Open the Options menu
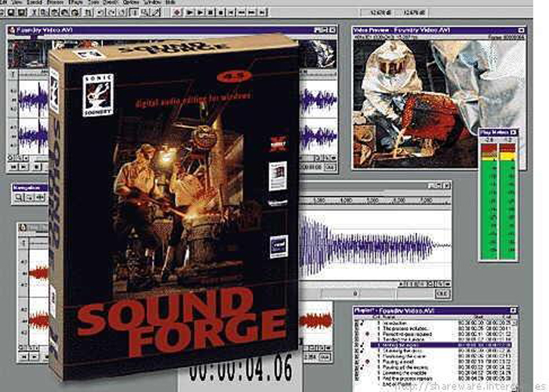The height and width of the screenshot is (392, 549). (131, 2)
